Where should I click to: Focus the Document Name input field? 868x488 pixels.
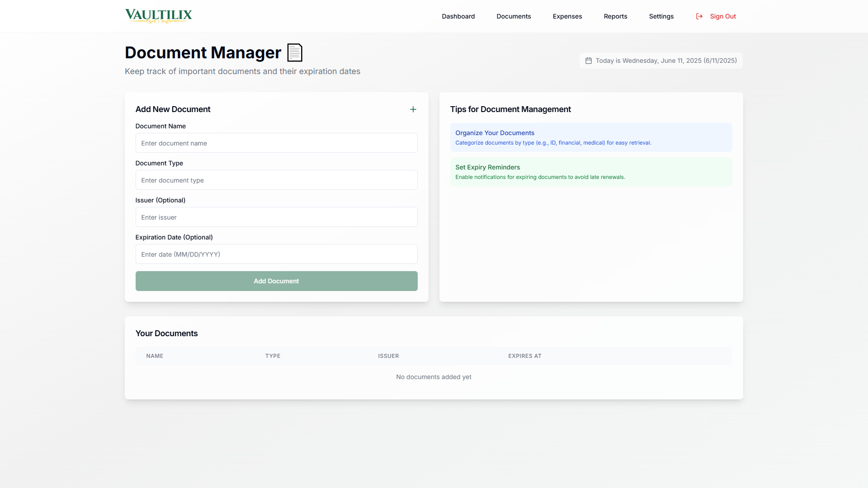tap(277, 143)
